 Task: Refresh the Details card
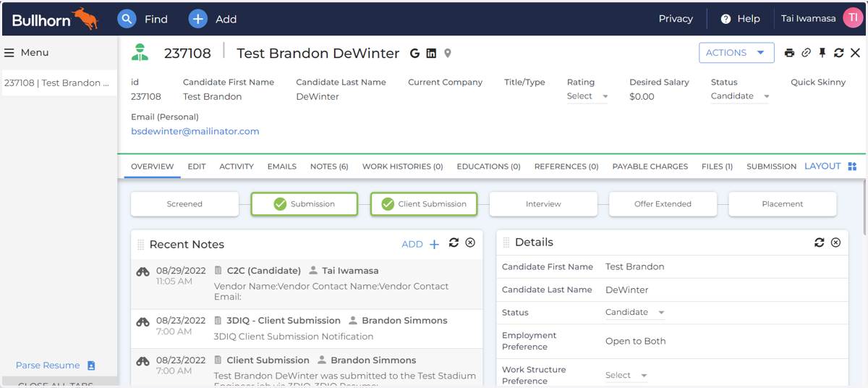820,242
